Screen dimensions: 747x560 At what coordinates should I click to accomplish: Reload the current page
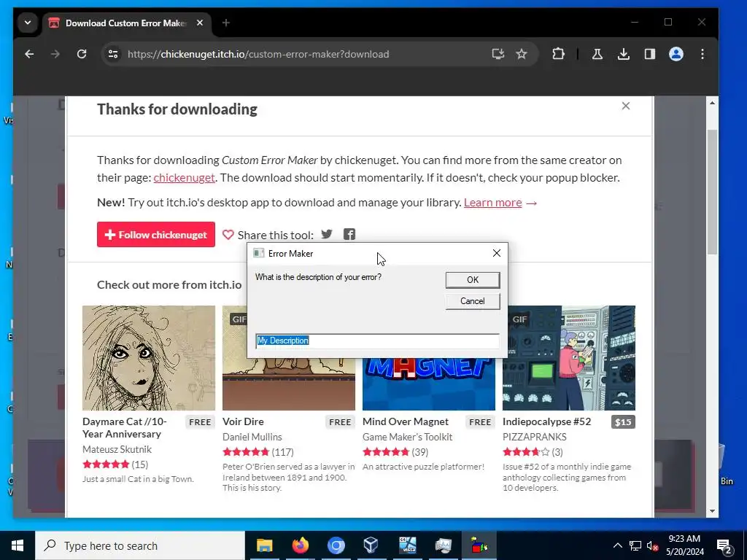pyautogui.click(x=82, y=54)
